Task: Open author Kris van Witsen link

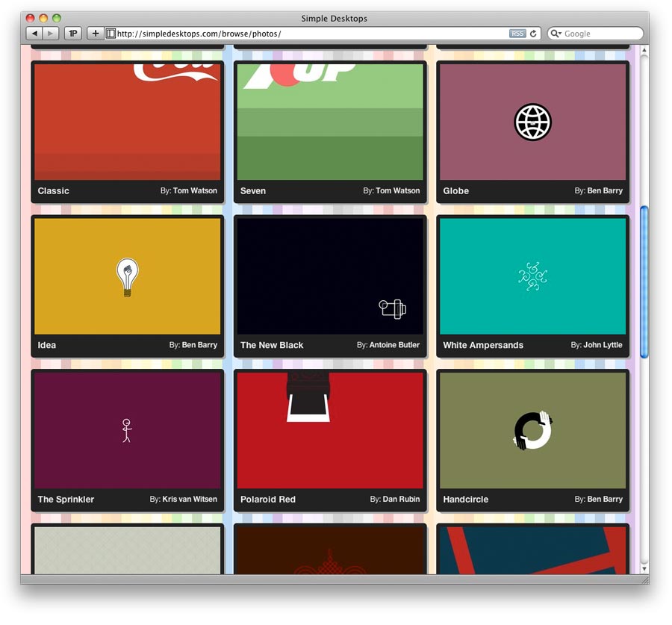Action: [190, 500]
